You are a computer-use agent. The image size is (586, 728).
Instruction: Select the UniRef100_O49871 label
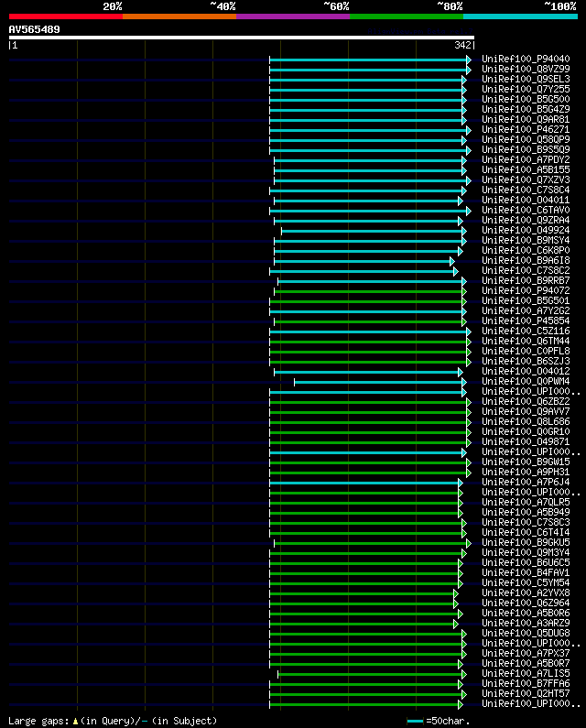pos(526,441)
